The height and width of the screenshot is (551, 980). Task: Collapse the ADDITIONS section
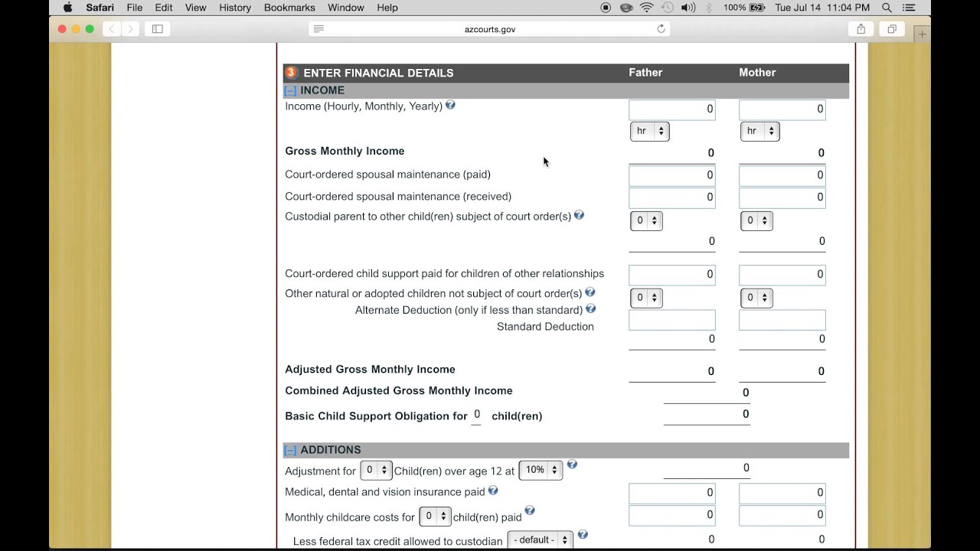290,450
